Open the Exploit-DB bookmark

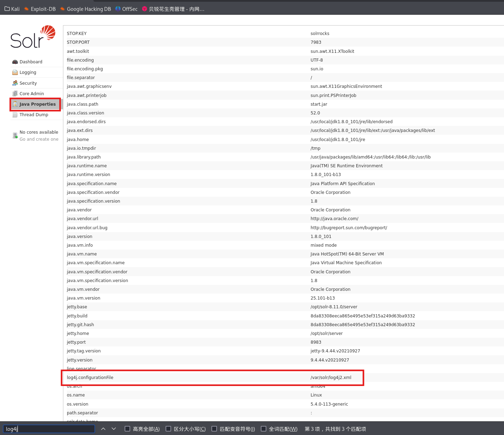point(40,9)
